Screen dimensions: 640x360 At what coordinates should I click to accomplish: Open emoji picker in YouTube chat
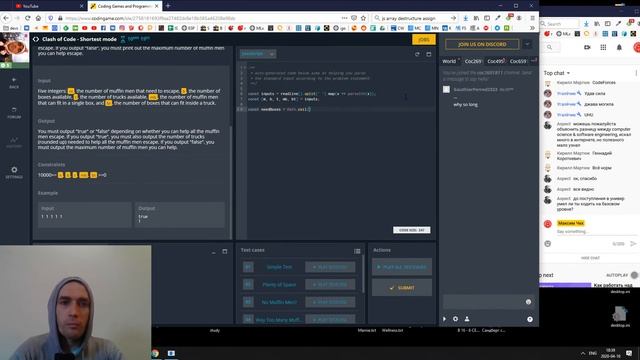click(548, 244)
